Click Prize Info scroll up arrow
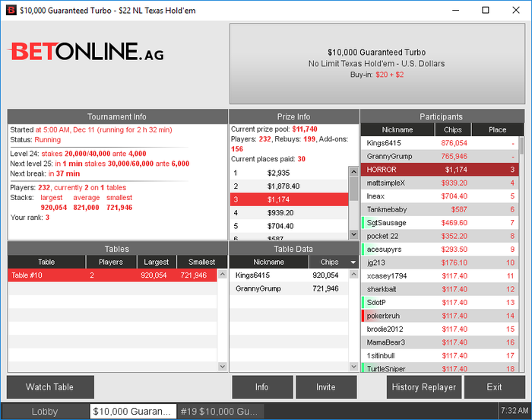The width and height of the screenshot is (532, 420). pyautogui.click(x=353, y=172)
